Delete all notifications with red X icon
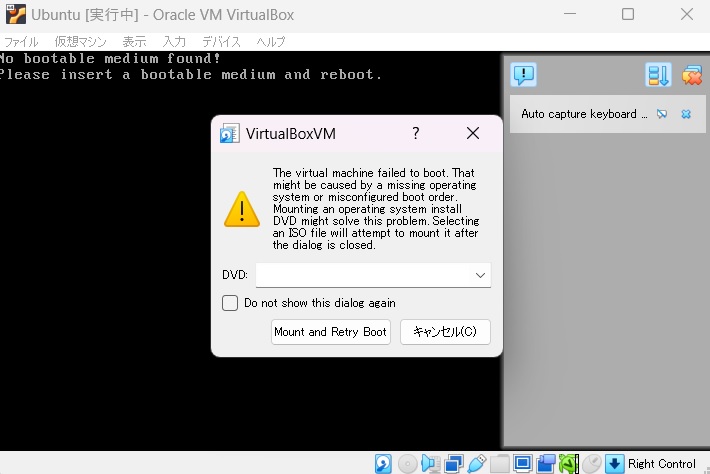 pyautogui.click(x=691, y=75)
